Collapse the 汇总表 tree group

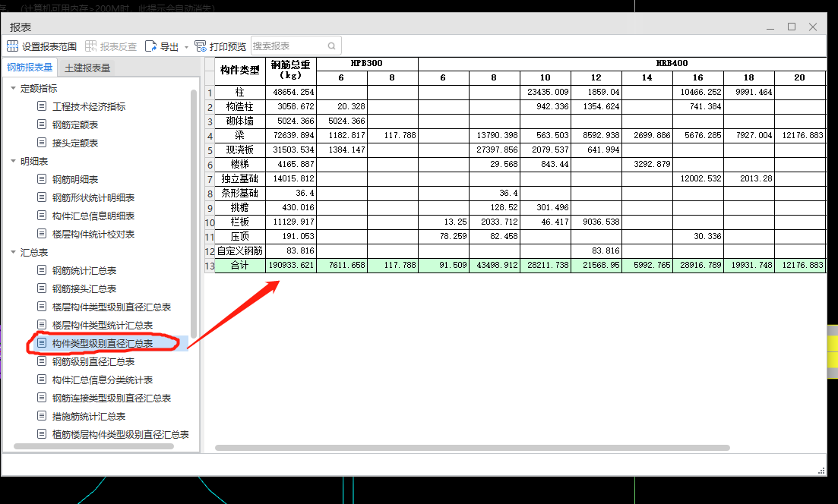point(14,252)
